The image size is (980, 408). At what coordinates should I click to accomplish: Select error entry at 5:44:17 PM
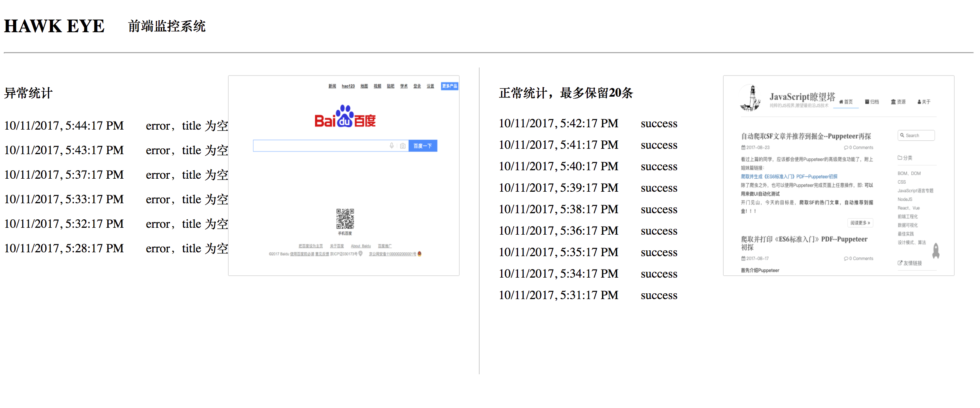tap(116, 126)
